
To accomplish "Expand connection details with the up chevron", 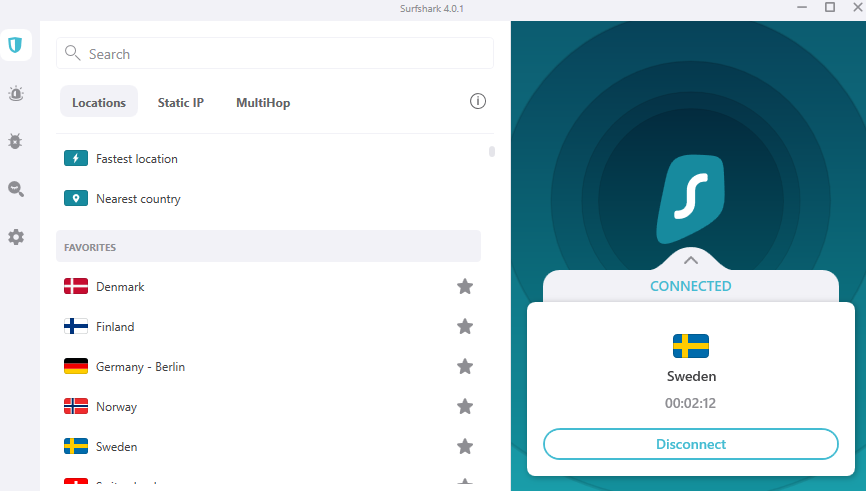I will (x=690, y=260).
